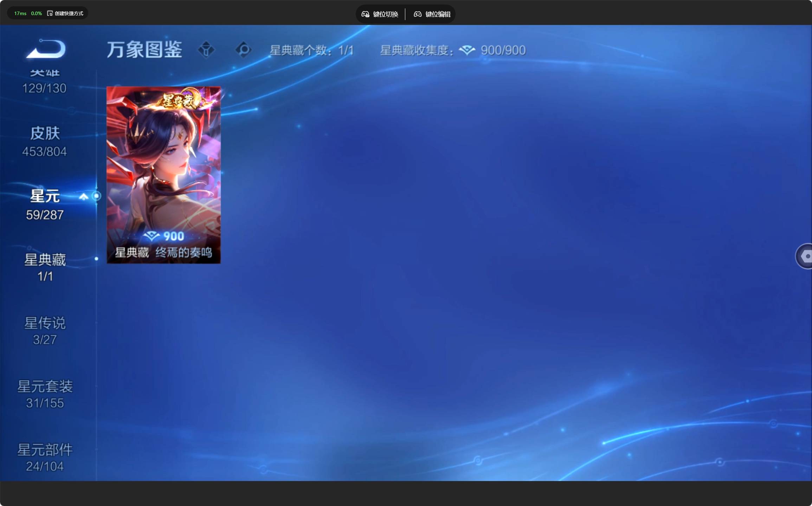
Task: Open the search magnifier icon in the header
Action: (244, 50)
